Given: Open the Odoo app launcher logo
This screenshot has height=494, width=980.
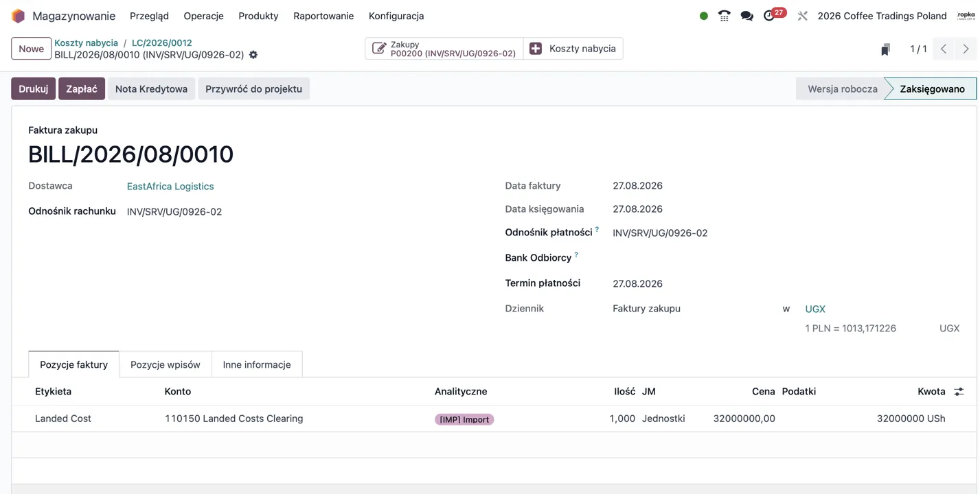Looking at the screenshot, I should [19, 16].
